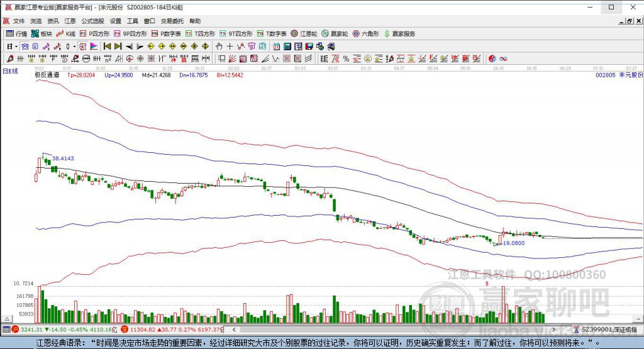The image size is (644, 349).
Task: Click the 极反通道 indicator name
Action: pyautogui.click(x=47, y=75)
